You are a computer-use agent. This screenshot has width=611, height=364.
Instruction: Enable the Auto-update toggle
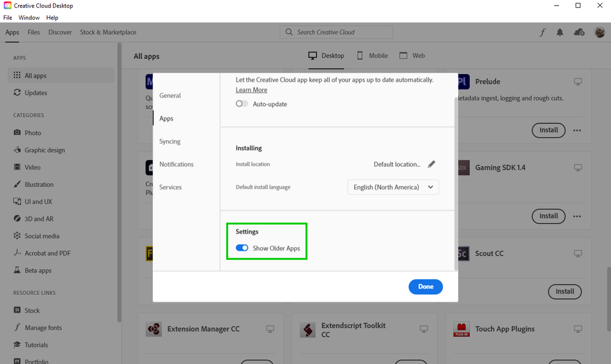[242, 103]
